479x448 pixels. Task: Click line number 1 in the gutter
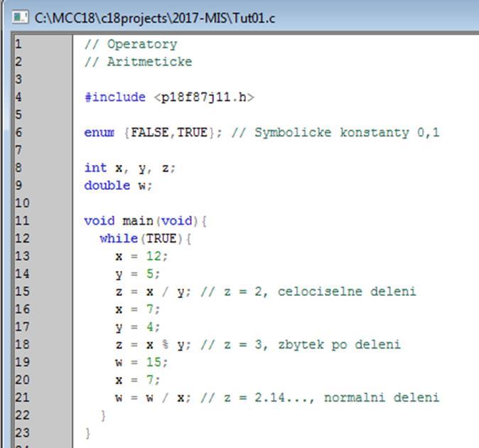point(18,44)
